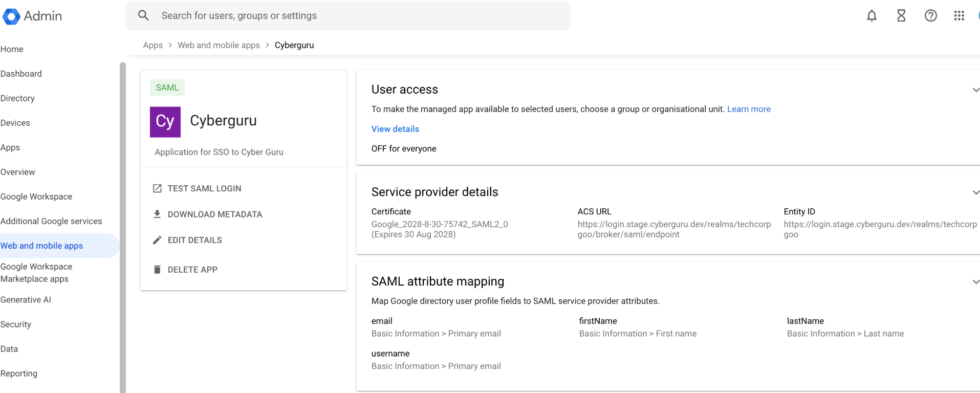Collapse the User access section chevron
The height and width of the screenshot is (393, 980).
point(976,90)
